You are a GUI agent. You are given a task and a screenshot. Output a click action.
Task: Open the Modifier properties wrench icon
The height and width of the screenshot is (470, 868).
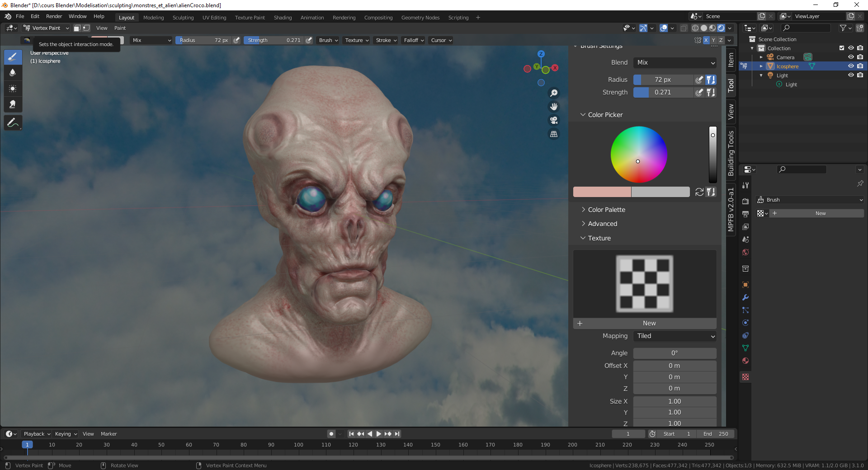click(x=745, y=297)
